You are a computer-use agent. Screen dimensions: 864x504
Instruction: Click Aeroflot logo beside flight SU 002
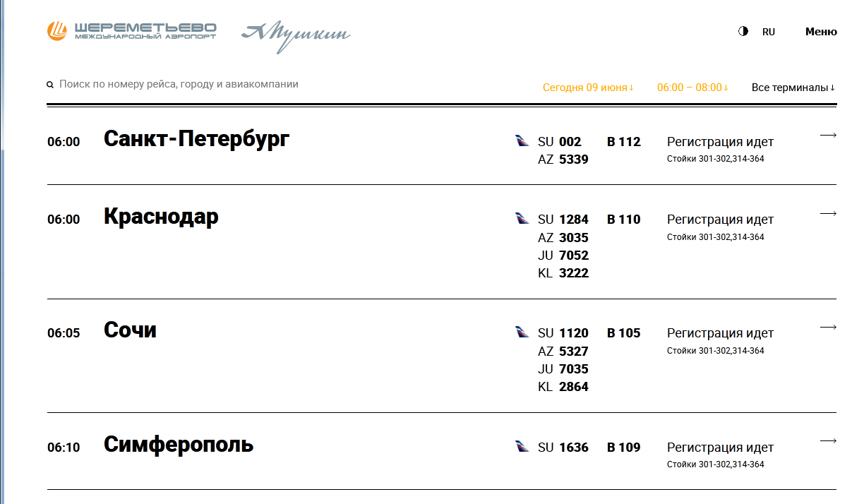(x=522, y=141)
